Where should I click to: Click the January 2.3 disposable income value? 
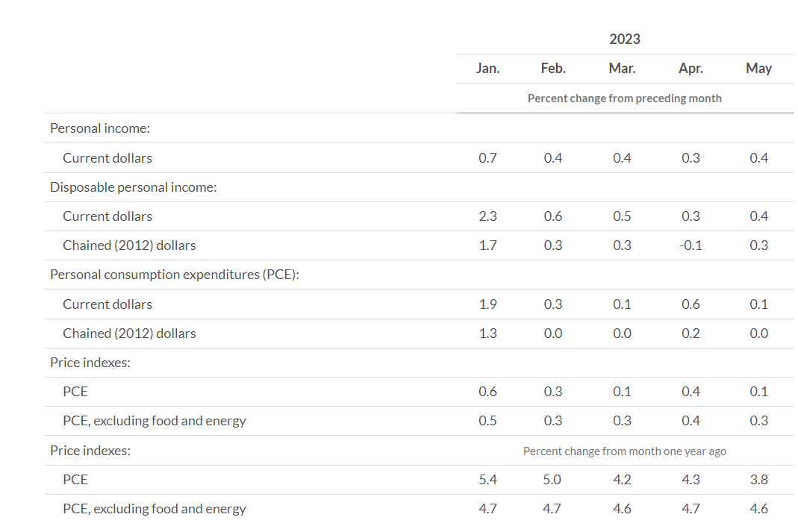point(487,216)
